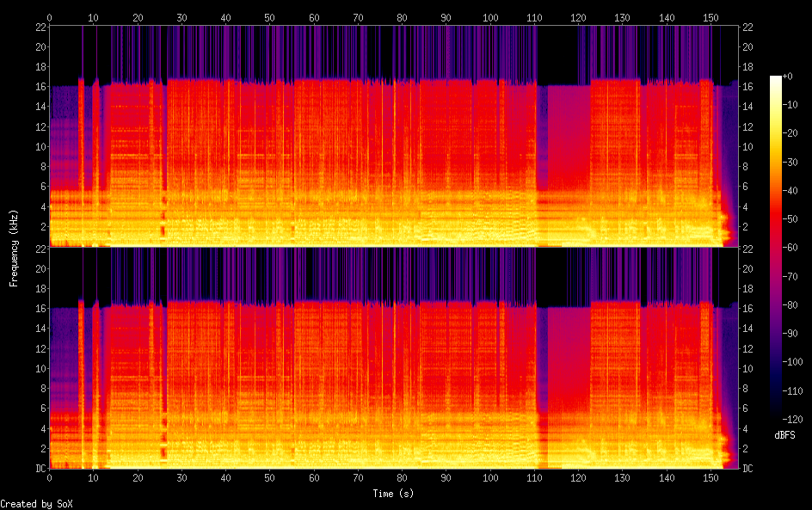The width and height of the screenshot is (812, 510).
Task: Click the "110" tick on the top time axis
Action: [534, 17]
